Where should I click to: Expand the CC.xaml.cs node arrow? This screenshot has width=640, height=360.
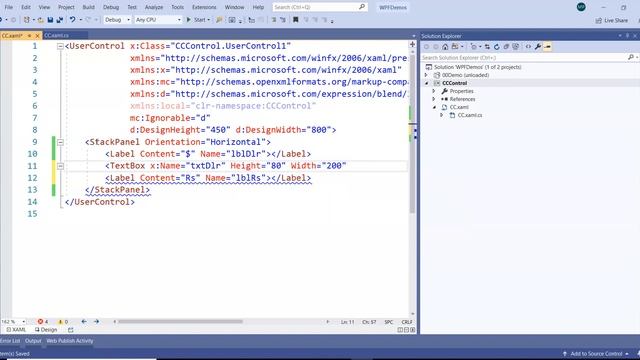[x=442, y=115]
